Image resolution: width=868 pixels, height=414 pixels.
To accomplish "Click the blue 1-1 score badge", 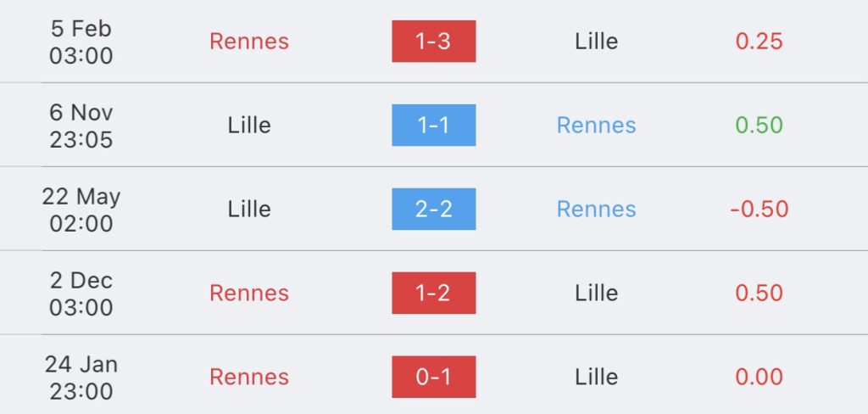I will click(x=433, y=126).
